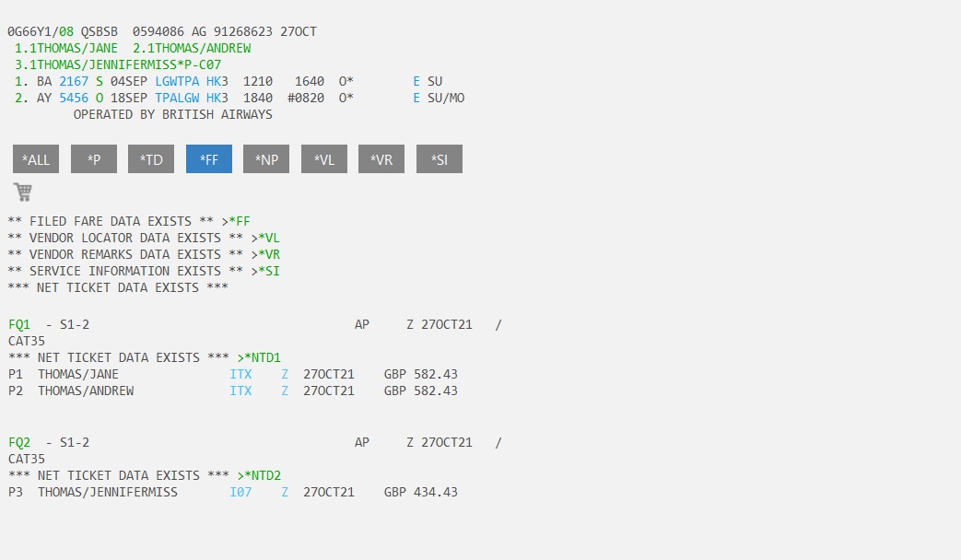
Task: Click the >*VR link after Vendor Remarks Data
Action: (265, 254)
